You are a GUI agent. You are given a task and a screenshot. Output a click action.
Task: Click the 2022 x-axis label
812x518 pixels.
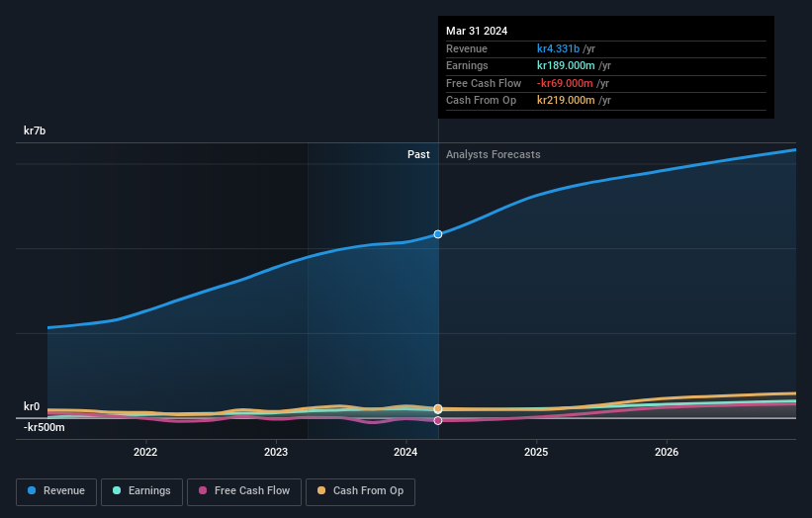[x=145, y=453]
